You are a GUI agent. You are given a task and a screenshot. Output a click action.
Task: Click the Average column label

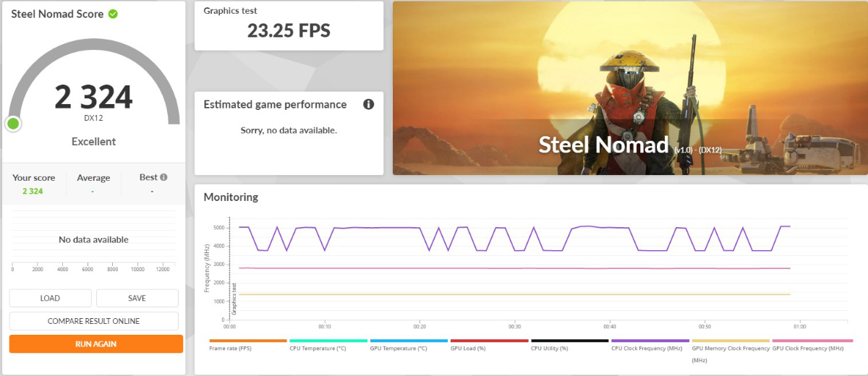[x=93, y=178]
